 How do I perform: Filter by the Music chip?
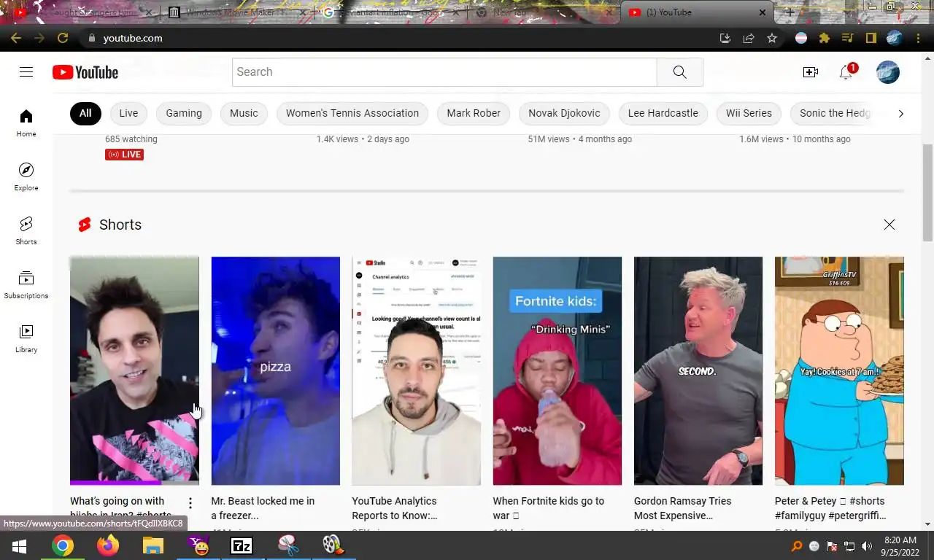pyautogui.click(x=244, y=113)
